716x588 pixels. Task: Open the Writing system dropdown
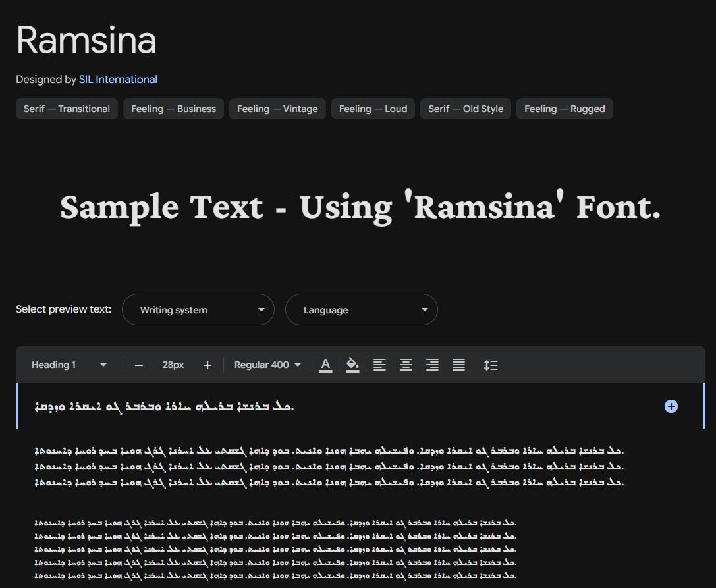tap(198, 309)
